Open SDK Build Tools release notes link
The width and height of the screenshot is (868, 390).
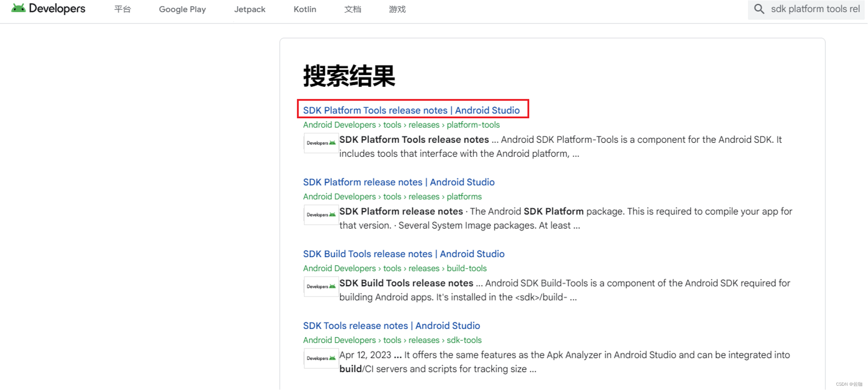(x=404, y=254)
